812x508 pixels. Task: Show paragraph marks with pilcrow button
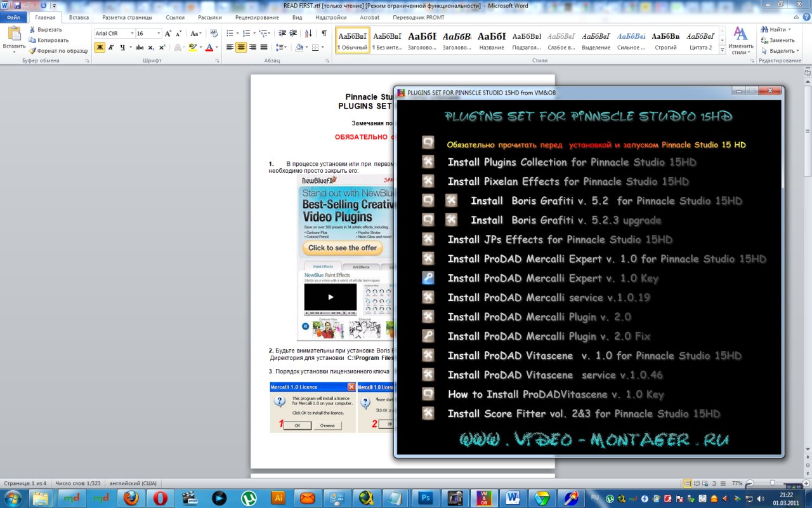tap(324, 33)
